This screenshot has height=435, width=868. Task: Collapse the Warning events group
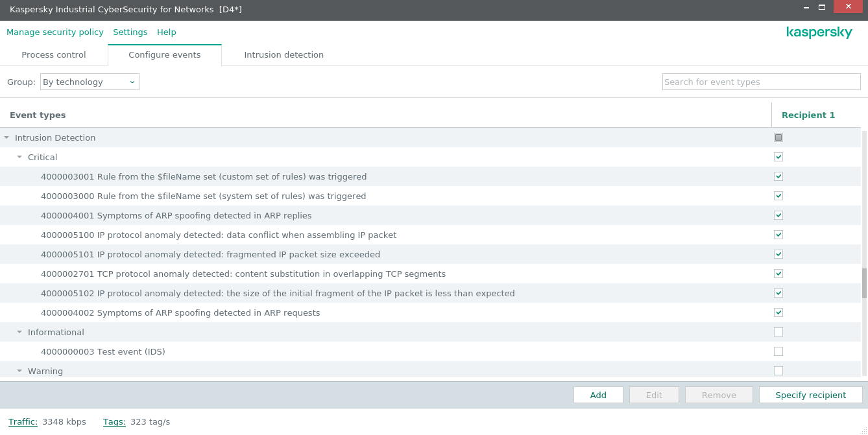coord(19,371)
